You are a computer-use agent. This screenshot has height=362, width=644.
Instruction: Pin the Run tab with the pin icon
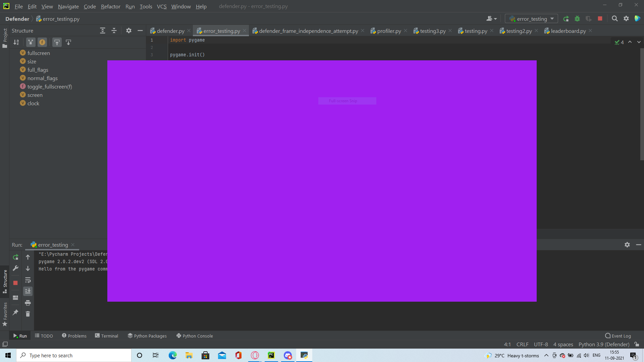[x=15, y=312]
